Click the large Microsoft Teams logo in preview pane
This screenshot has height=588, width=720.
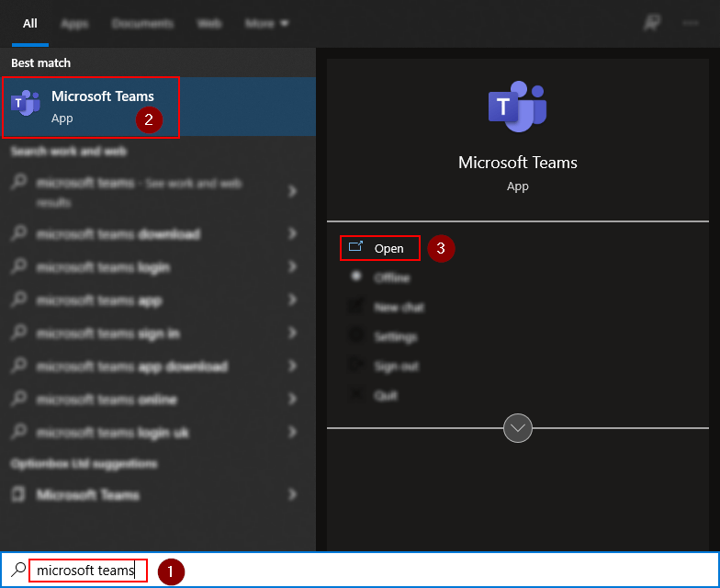(x=518, y=107)
